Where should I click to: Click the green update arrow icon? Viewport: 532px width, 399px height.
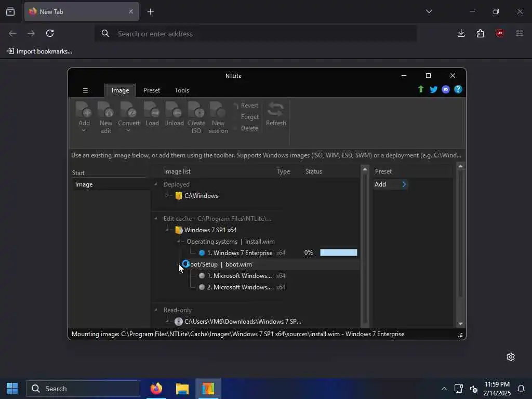tap(421, 89)
